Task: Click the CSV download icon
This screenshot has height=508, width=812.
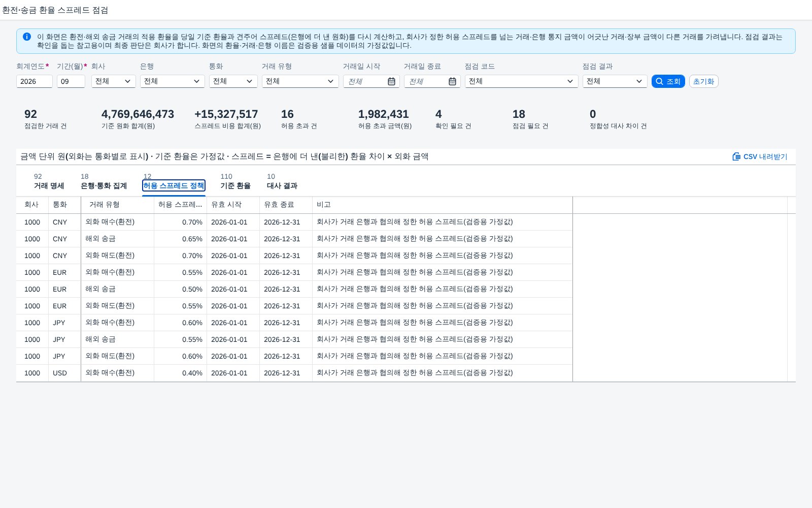Action: pyautogui.click(x=736, y=156)
